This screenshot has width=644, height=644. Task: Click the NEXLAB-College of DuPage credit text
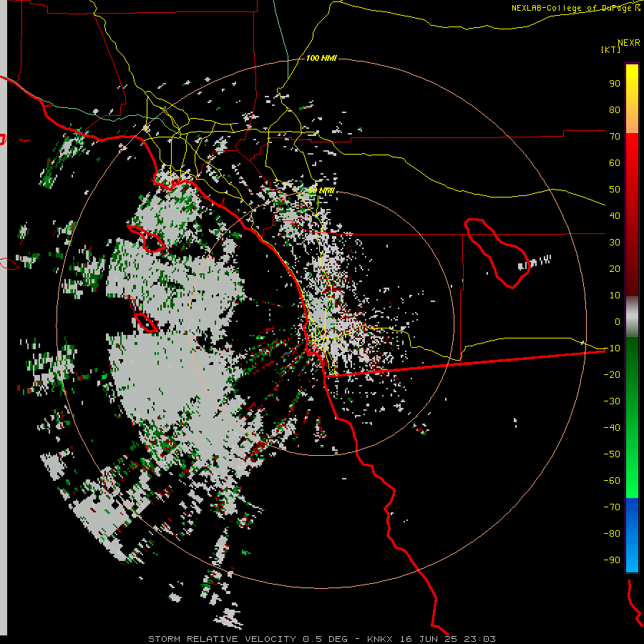tap(573, 8)
